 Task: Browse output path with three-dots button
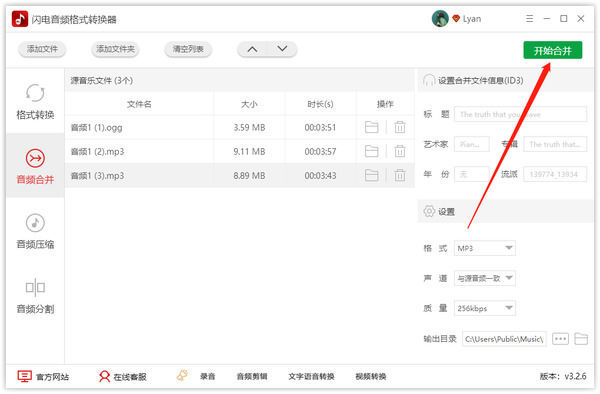pos(560,339)
